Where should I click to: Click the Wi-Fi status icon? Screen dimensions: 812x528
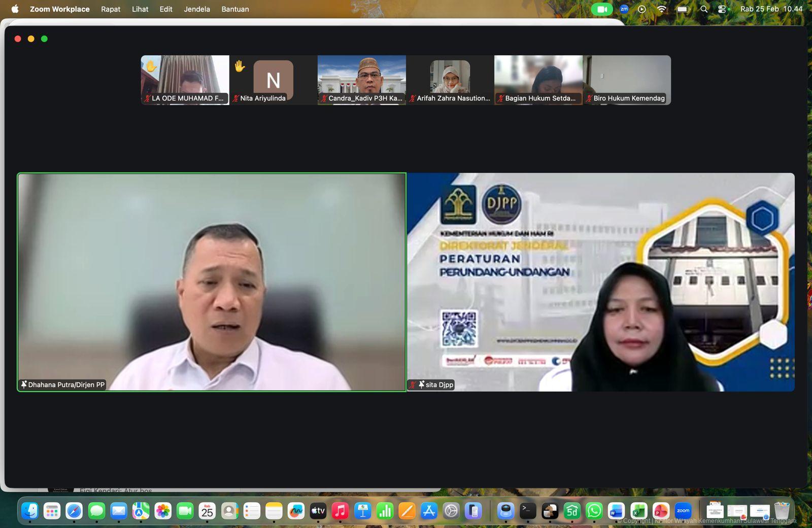pos(662,9)
